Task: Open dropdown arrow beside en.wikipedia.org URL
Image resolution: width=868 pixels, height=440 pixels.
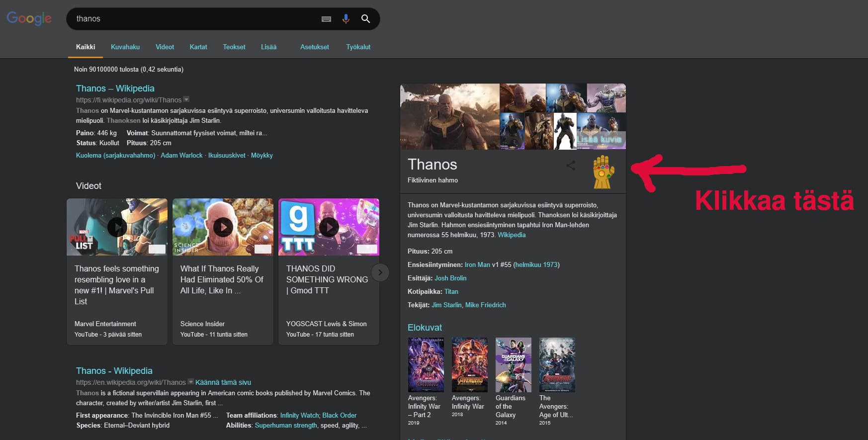Action: pyautogui.click(x=190, y=382)
